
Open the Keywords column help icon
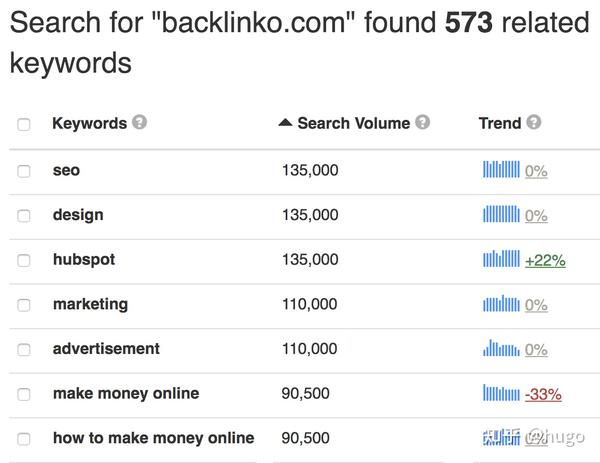click(x=139, y=122)
